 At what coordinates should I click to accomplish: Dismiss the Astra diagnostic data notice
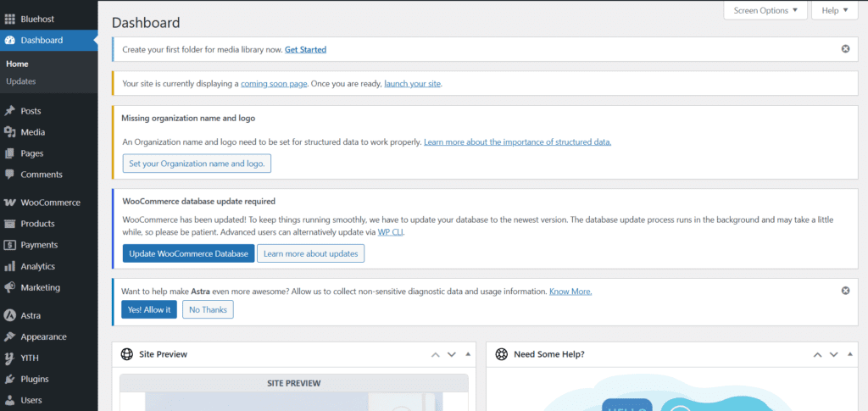tap(845, 291)
